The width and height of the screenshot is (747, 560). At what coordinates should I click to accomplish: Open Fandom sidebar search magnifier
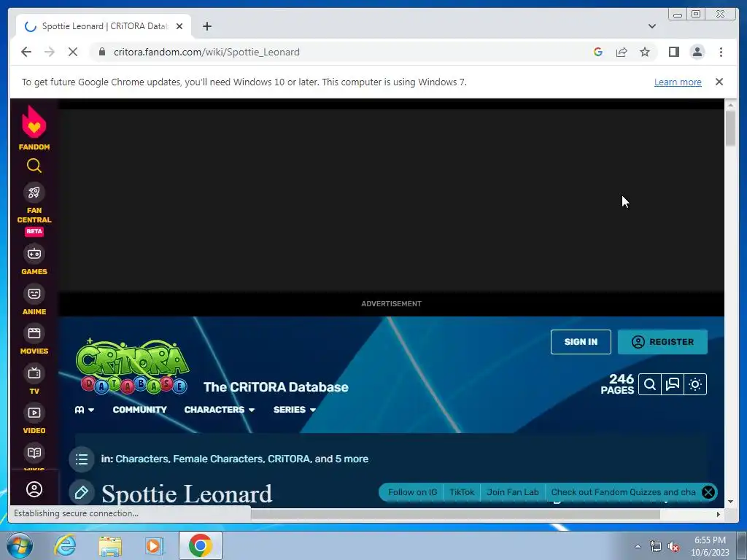(34, 166)
